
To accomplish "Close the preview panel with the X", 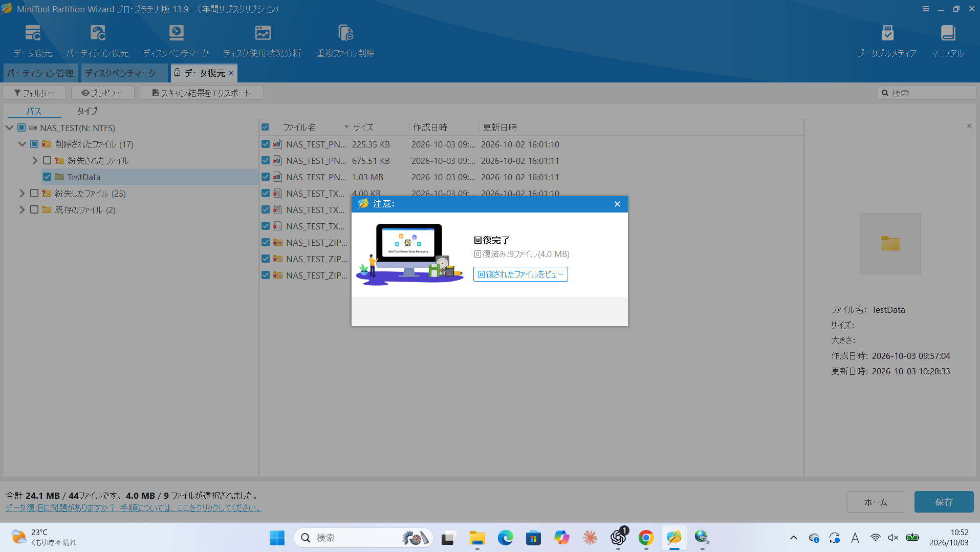I will point(969,126).
